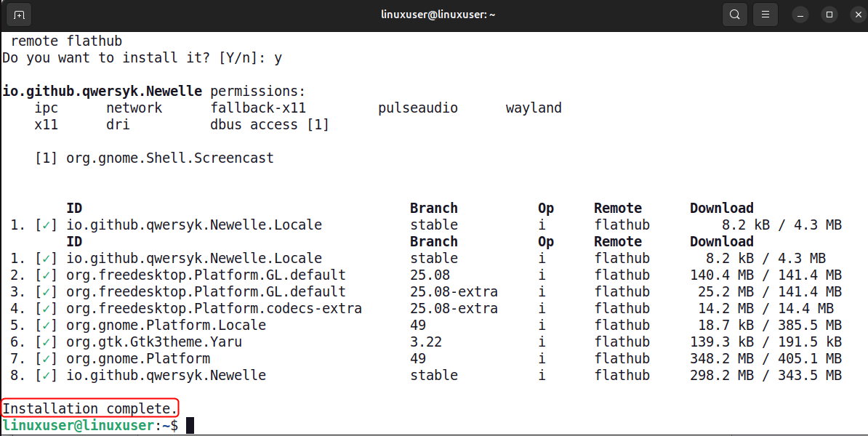
Task: Click the 'Installation complete.' message
Action: (89, 408)
